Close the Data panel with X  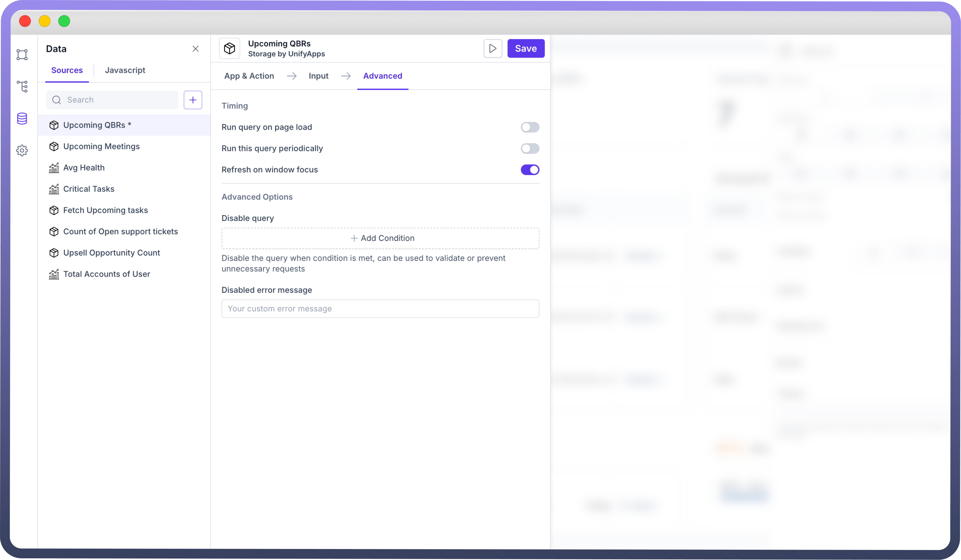tap(196, 49)
